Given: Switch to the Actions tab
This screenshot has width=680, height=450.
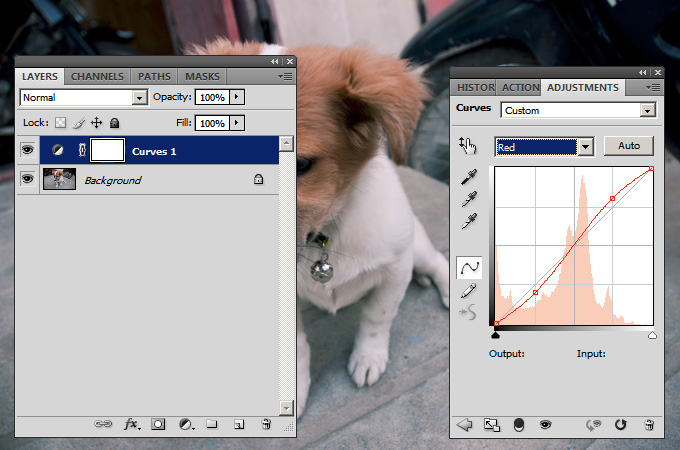Looking at the screenshot, I should click(x=519, y=88).
